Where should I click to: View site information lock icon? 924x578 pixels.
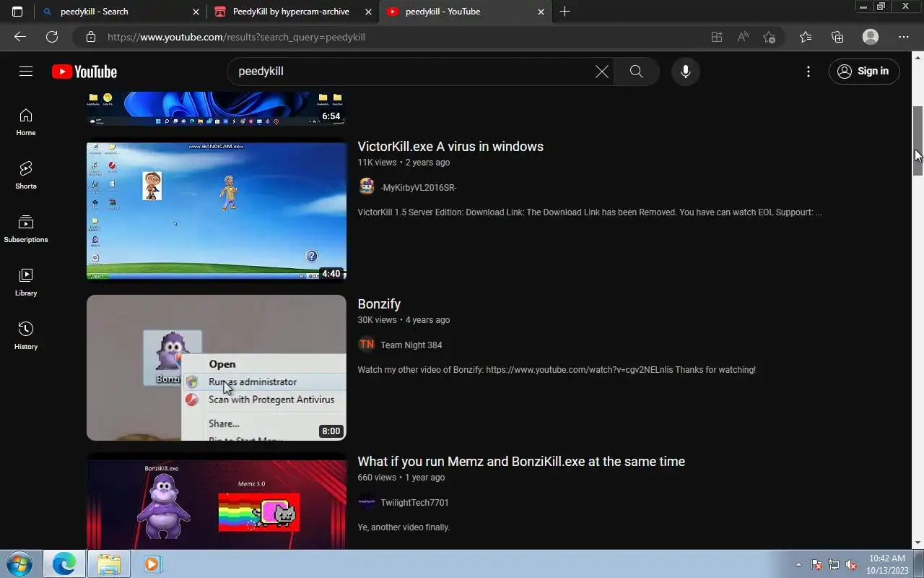point(90,37)
